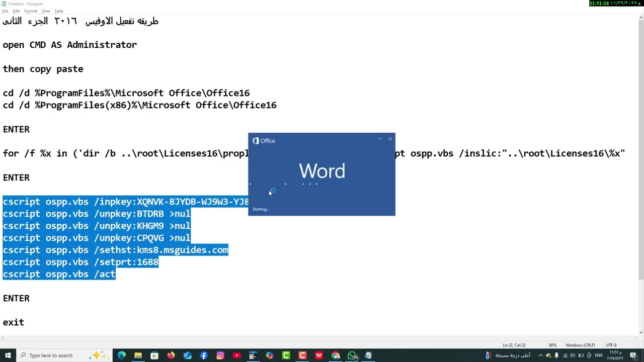Switch to Notepad via its taskbar icon
644x362 pixels.
tap(368, 355)
